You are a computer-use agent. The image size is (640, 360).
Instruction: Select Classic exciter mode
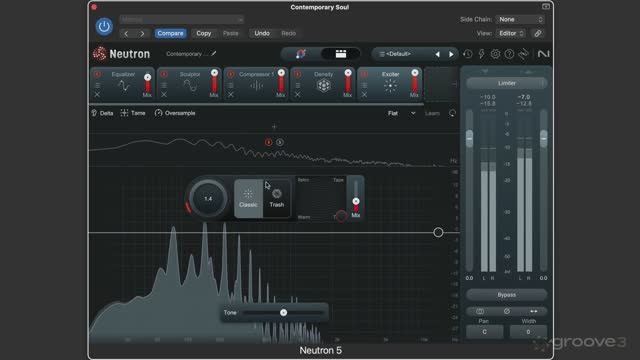pos(248,198)
